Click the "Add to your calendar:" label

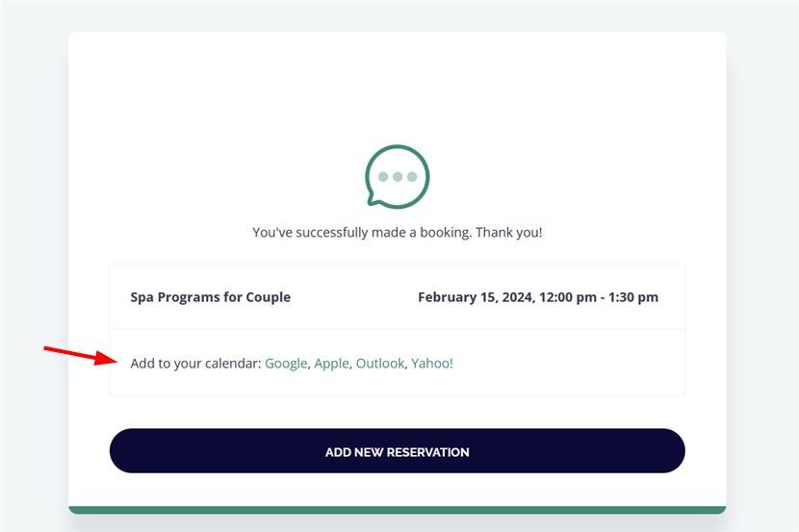195,364
